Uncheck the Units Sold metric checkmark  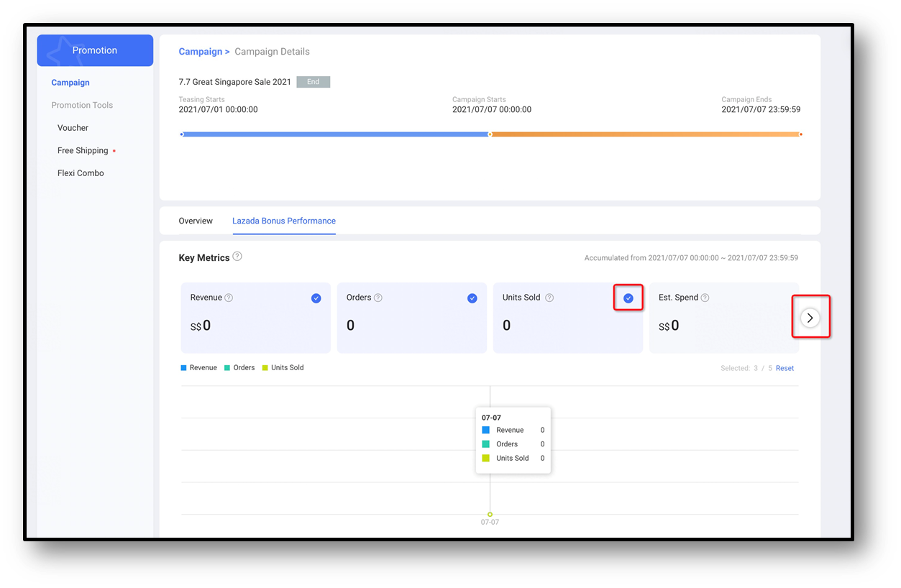628,298
